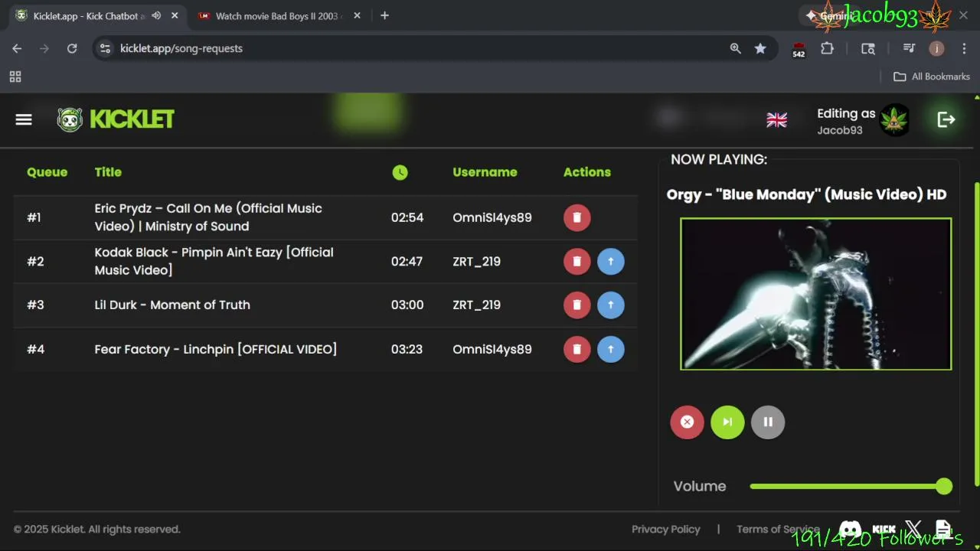The image size is (980, 551).
Task: Click the 02:54 duration value
Action: coord(407,217)
